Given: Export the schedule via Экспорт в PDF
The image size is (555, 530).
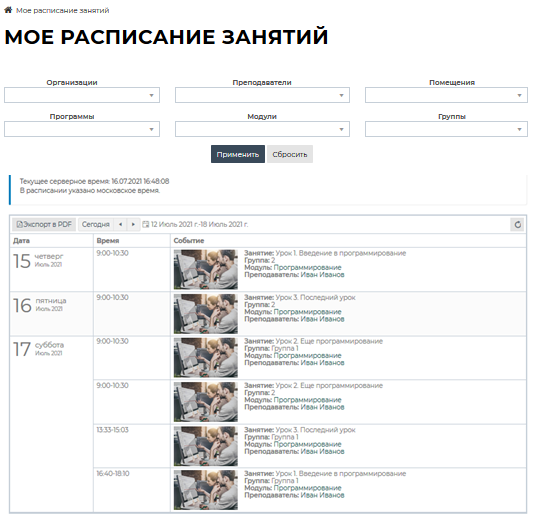Looking at the screenshot, I should 44,224.
